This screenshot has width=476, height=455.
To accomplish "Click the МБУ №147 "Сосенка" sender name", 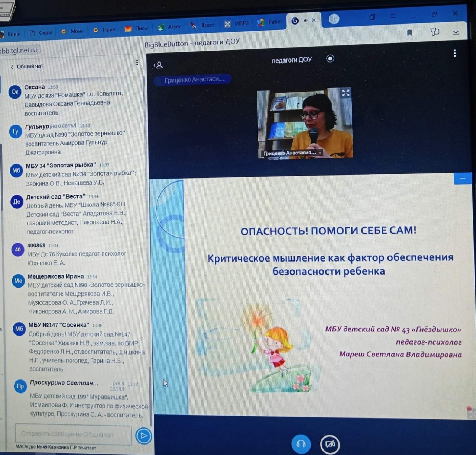I will click(59, 325).
